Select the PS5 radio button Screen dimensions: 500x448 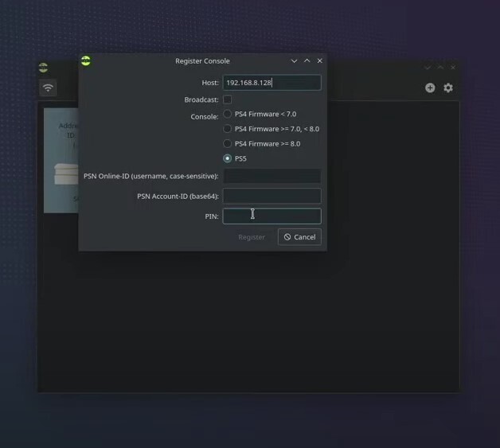coord(228,158)
